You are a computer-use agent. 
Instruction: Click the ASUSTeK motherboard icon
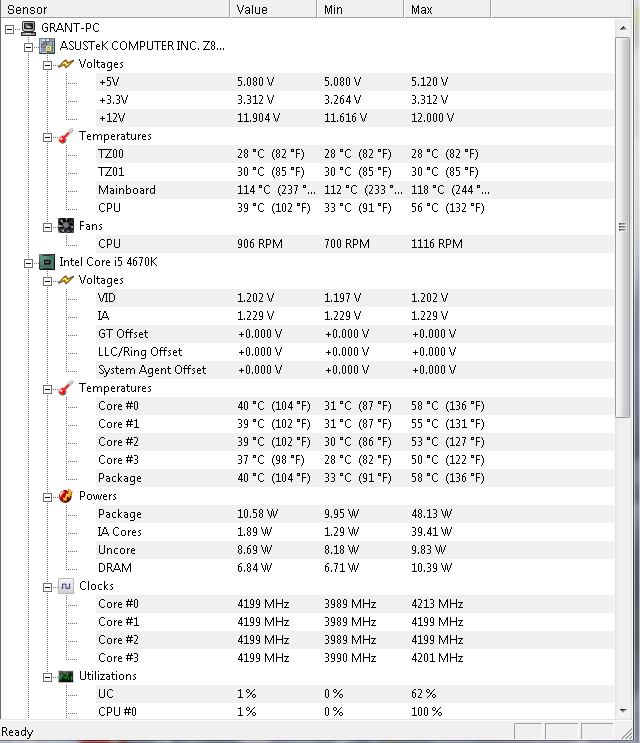pos(46,46)
